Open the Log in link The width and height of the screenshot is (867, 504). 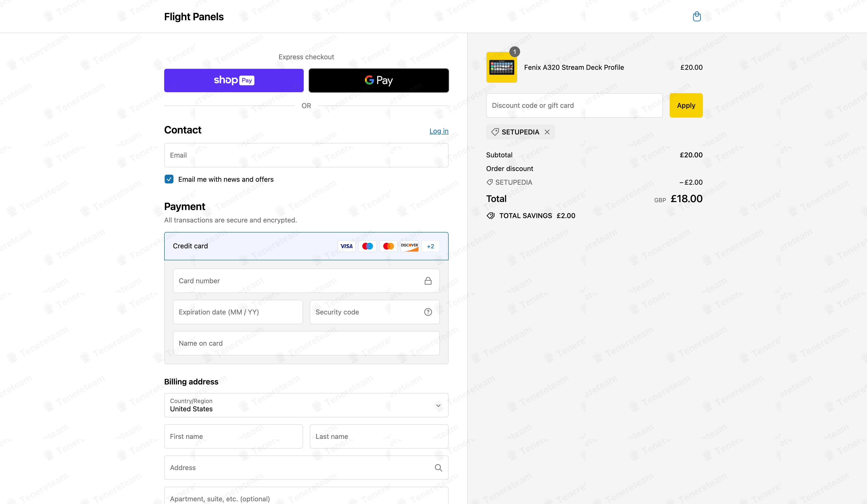pyautogui.click(x=439, y=131)
